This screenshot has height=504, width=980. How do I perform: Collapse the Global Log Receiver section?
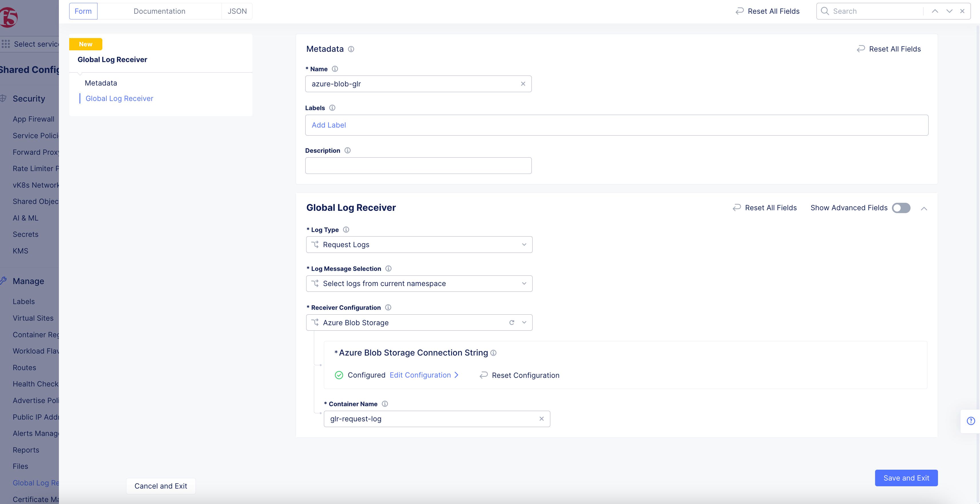[x=924, y=209]
